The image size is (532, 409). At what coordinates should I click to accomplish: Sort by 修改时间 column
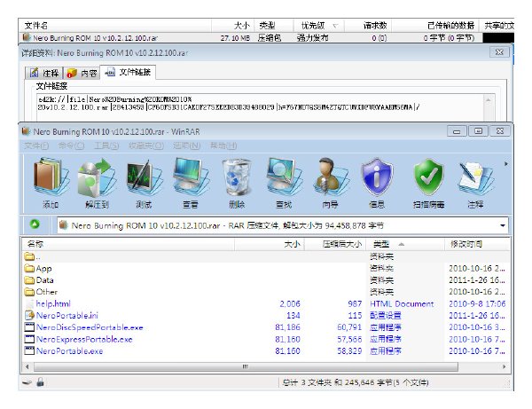point(477,244)
